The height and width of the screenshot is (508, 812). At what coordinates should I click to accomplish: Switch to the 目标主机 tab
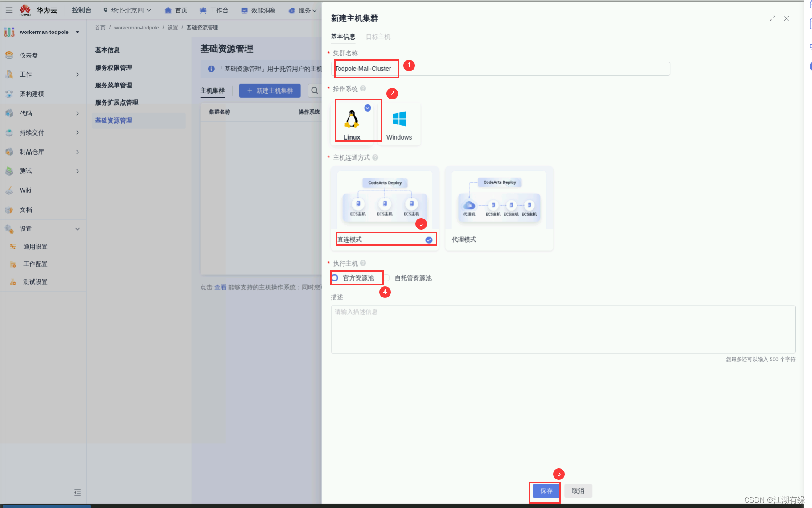pyautogui.click(x=378, y=37)
